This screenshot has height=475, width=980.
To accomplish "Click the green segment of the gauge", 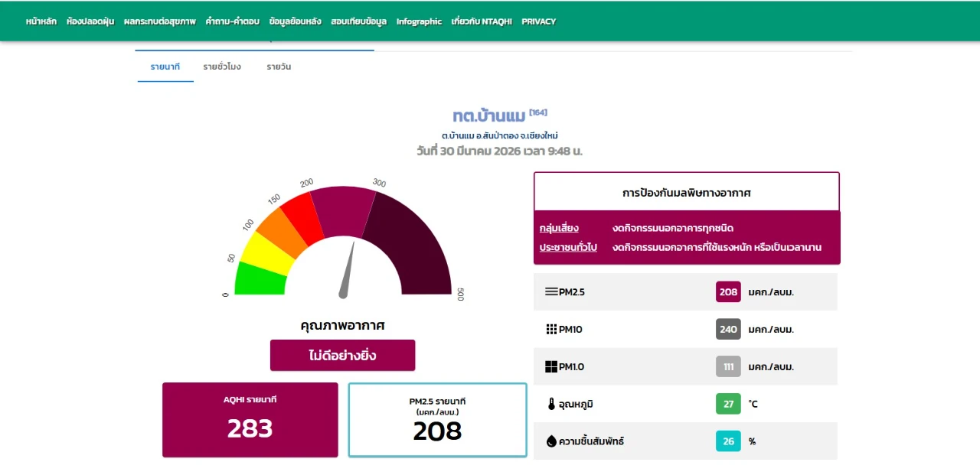I will pos(259,278).
